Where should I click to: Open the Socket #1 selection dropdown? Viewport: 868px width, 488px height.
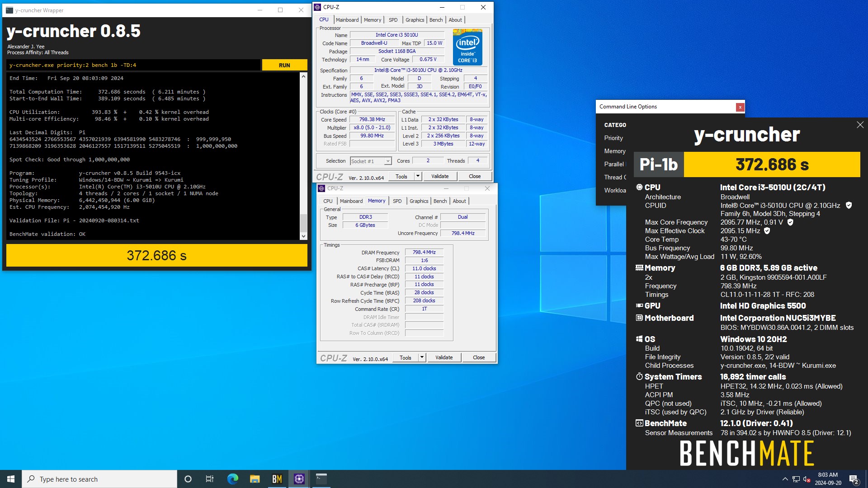coord(371,161)
